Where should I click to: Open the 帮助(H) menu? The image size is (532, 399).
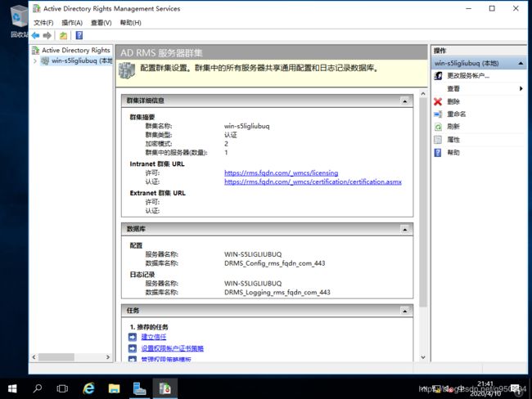tap(131, 23)
